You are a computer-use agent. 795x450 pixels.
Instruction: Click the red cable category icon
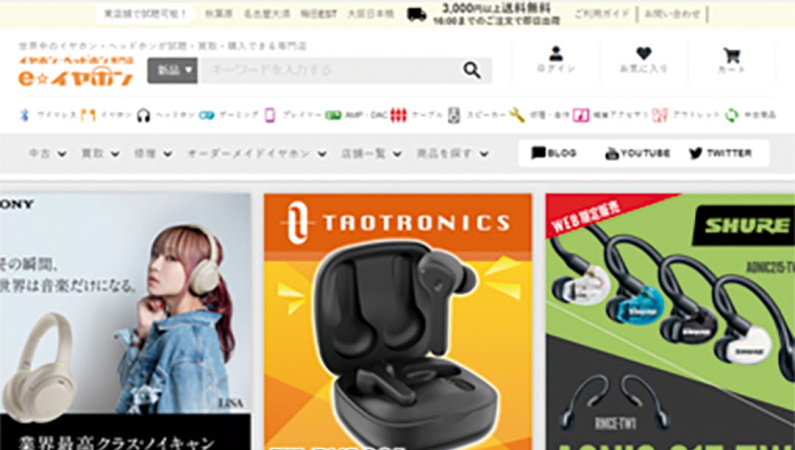click(399, 116)
